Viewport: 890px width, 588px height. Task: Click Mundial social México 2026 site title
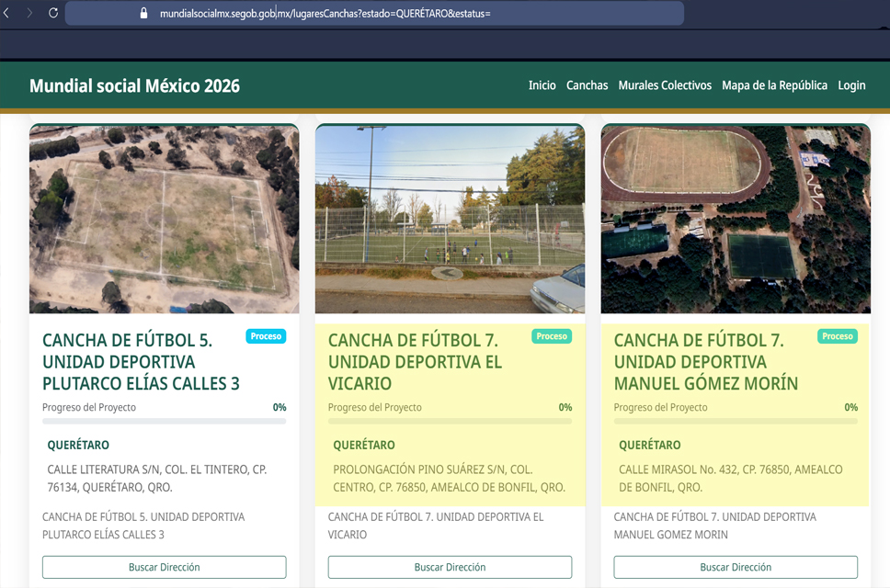point(134,86)
